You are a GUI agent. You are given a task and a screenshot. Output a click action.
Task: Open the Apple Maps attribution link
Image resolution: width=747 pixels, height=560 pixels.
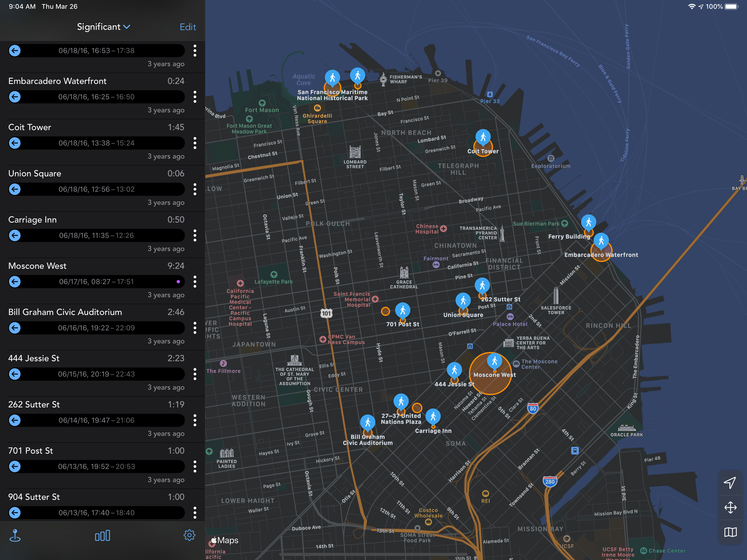(x=224, y=540)
